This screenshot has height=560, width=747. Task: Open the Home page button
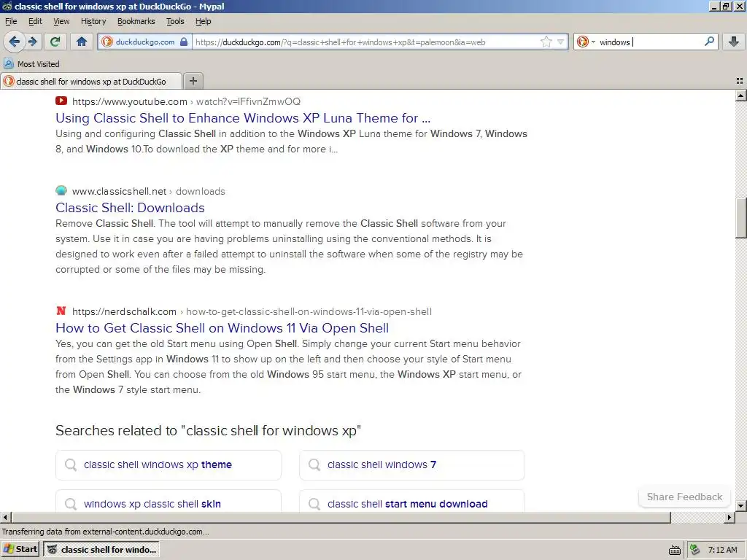tap(82, 42)
